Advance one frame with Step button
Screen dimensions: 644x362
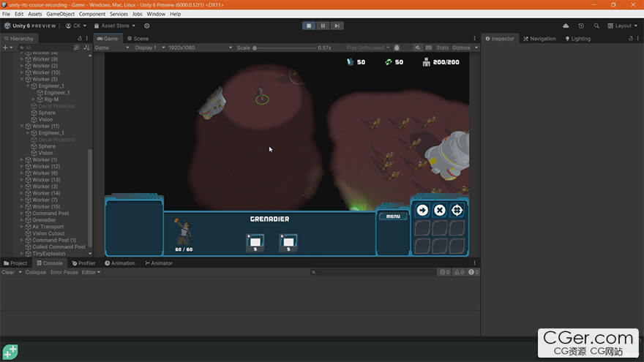pyautogui.click(x=337, y=26)
